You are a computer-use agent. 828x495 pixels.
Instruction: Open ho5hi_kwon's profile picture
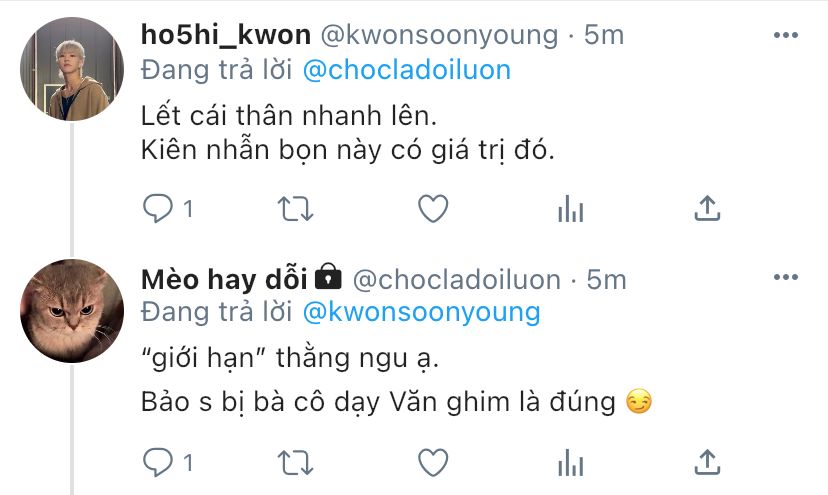pyautogui.click(x=72, y=69)
